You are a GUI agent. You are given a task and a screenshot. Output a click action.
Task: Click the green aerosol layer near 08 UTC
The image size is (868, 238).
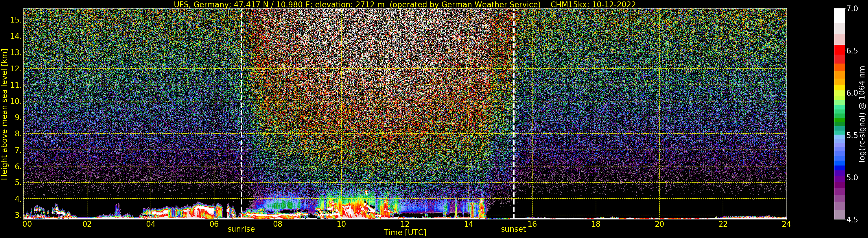point(283,205)
